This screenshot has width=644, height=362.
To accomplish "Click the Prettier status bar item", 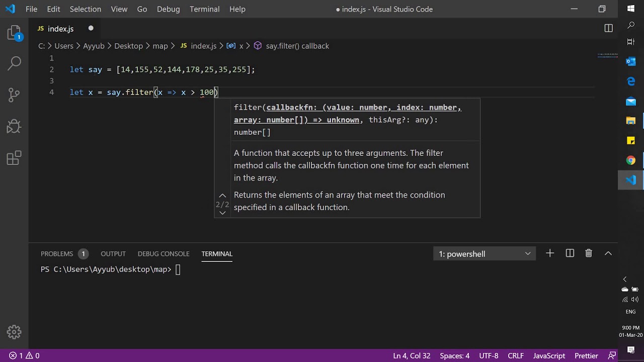I will click(586, 355).
